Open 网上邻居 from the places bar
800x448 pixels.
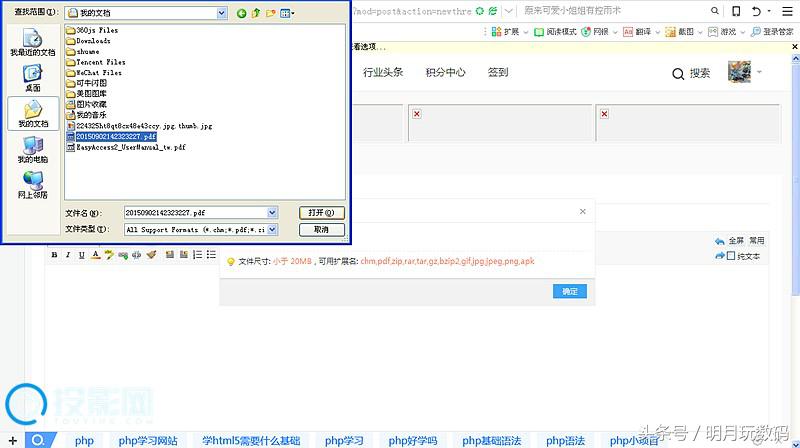(x=33, y=185)
